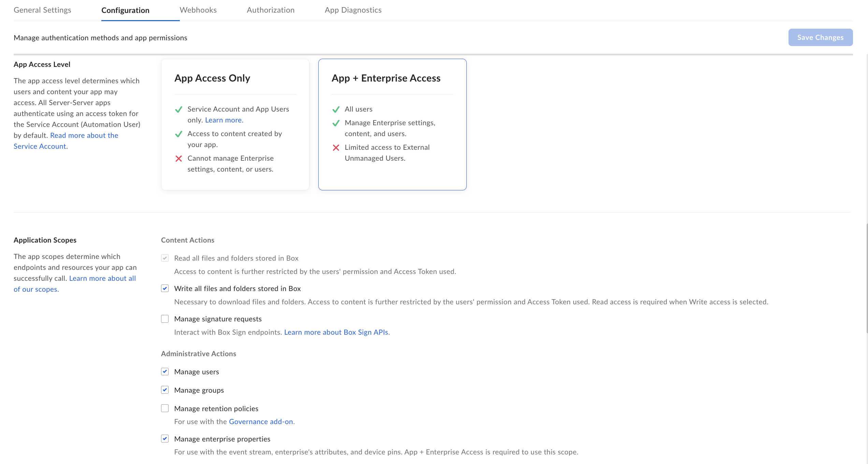Click the Save Changes button

(820, 37)
